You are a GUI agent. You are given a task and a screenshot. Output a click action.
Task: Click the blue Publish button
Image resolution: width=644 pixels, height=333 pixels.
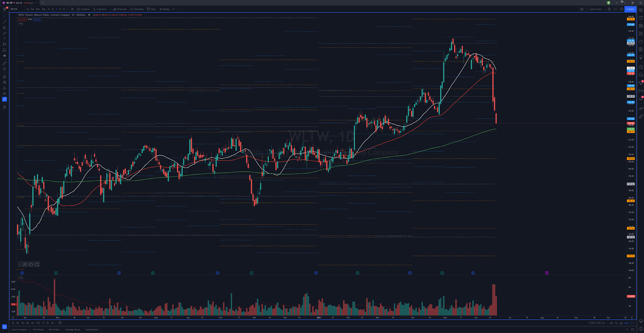(630, 9)
